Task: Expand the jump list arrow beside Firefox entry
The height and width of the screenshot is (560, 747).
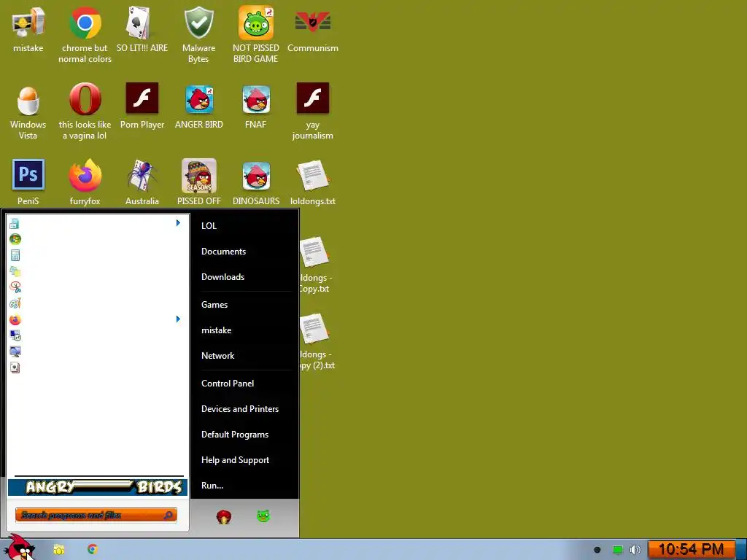Action: (178, 319)
